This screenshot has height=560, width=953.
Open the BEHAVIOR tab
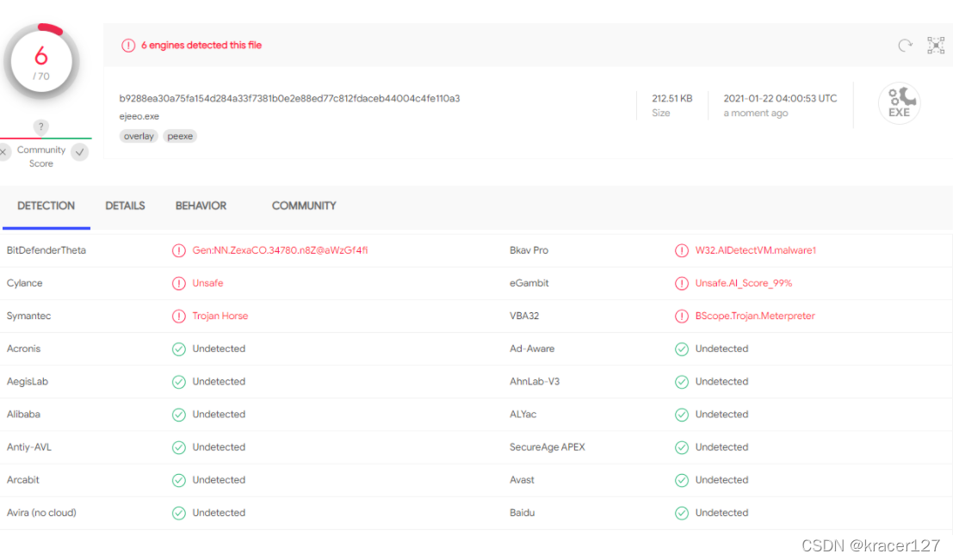201,206
